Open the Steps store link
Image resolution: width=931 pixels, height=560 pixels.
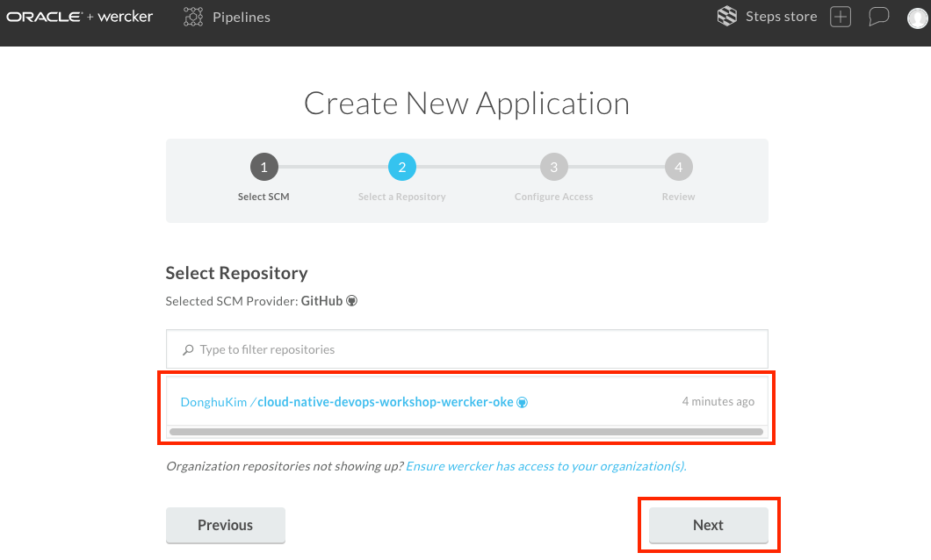point(781,17)
